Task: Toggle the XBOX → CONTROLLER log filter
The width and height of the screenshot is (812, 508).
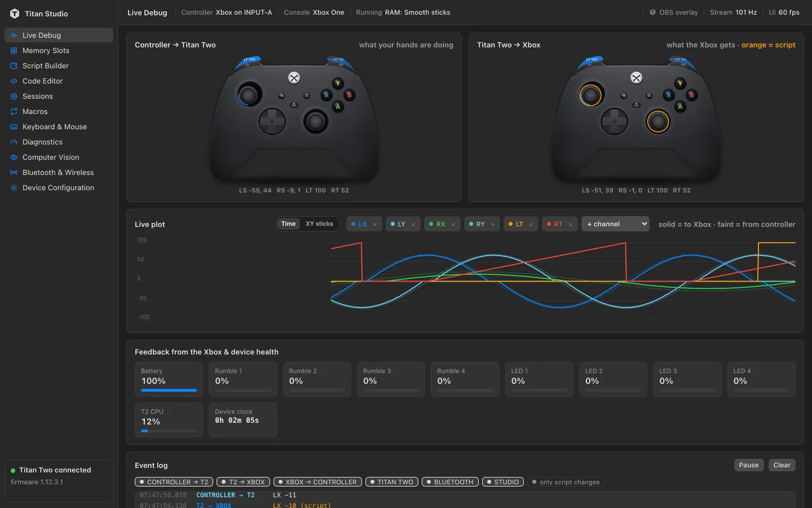Action: 317,482
